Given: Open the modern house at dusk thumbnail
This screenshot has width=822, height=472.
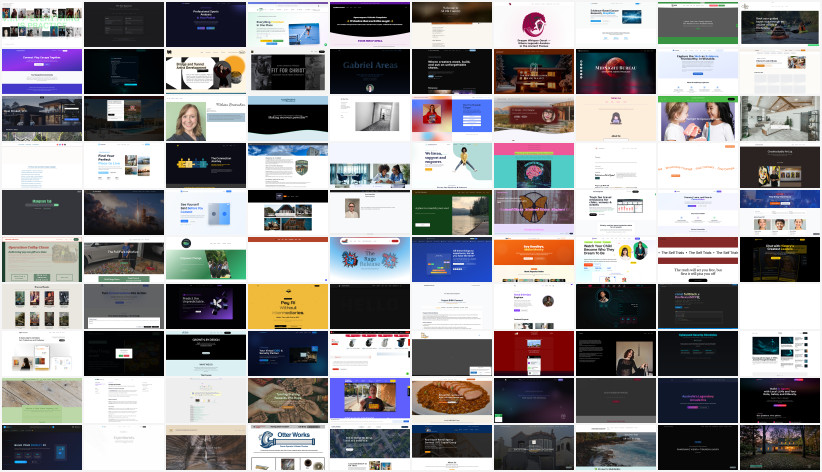Looking at the screenshot, I should (42, 119).
